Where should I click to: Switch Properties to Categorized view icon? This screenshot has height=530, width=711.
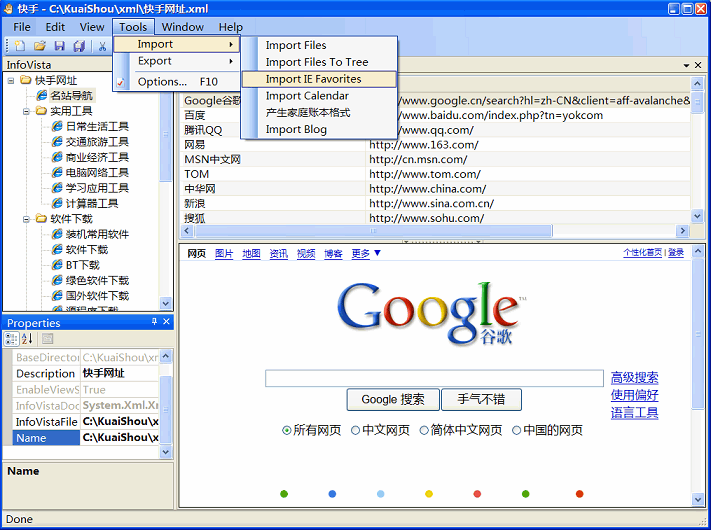click(12, 339)
